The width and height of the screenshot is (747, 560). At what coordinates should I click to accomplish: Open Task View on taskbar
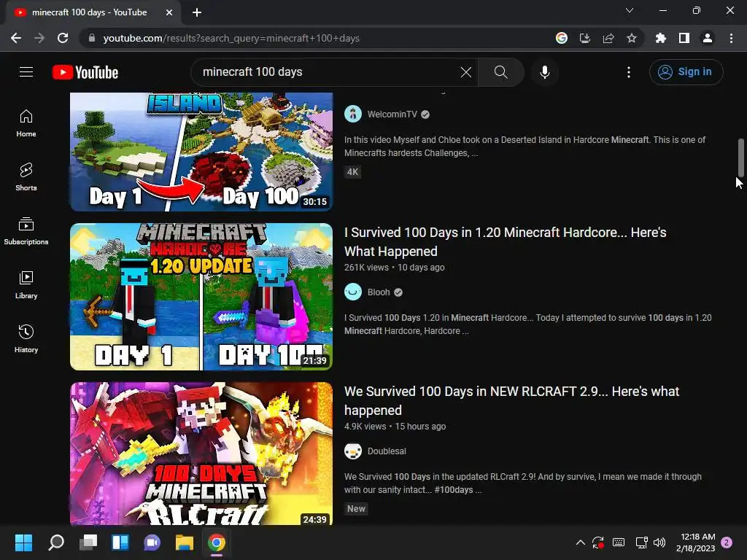point(88,542)
